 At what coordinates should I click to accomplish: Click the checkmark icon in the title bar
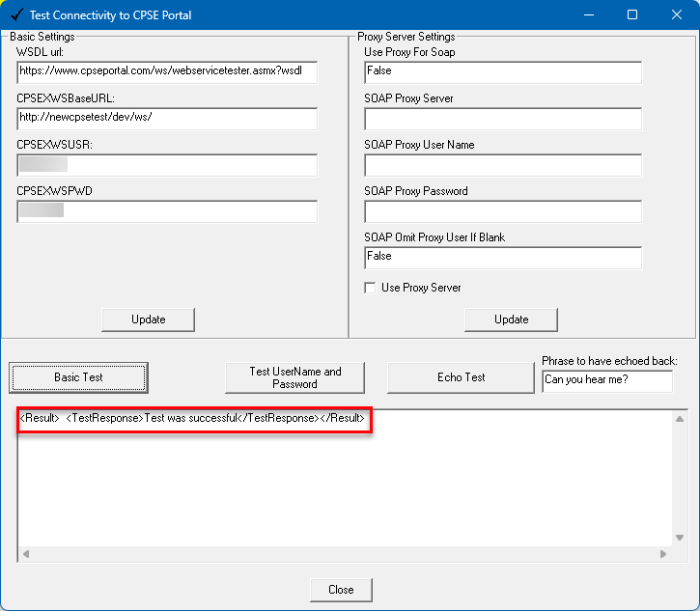(16, 14)
